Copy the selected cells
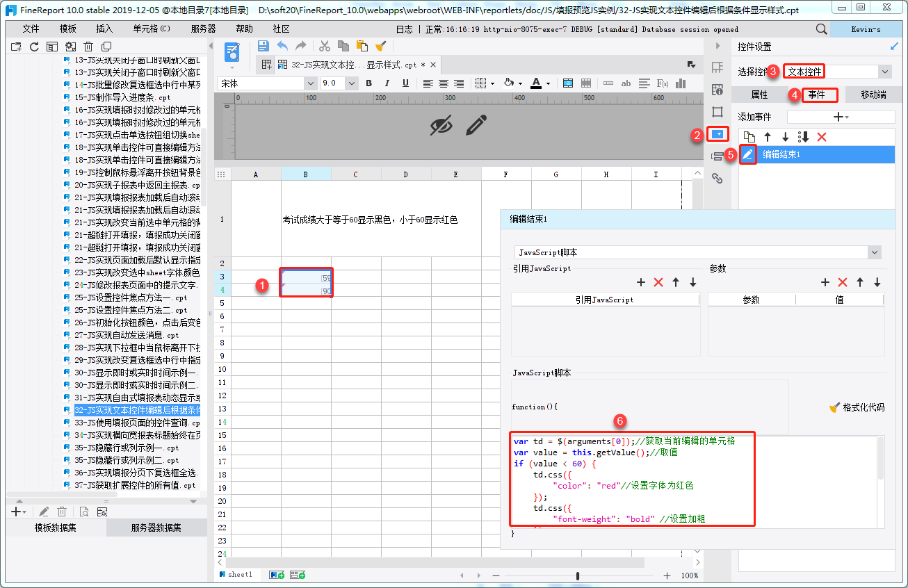The image size is (908, 588). coord(343,46)
